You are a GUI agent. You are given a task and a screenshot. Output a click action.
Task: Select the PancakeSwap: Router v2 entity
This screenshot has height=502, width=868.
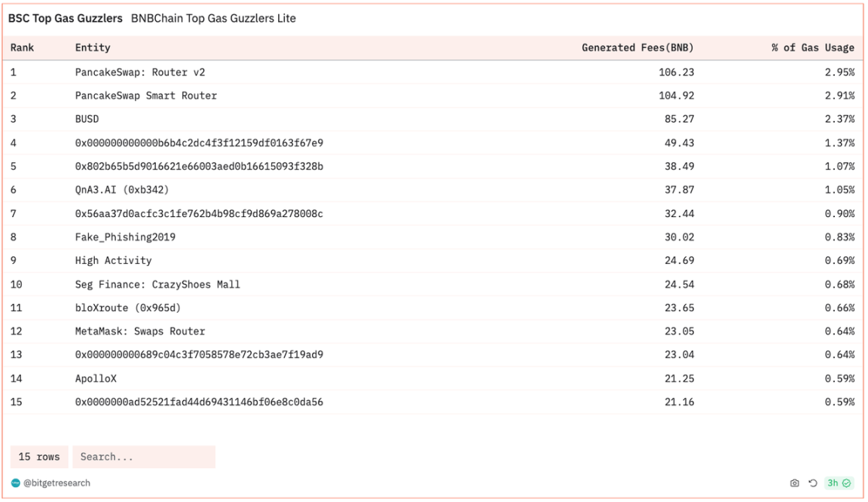pyautogui.click(x=140, y=73)
